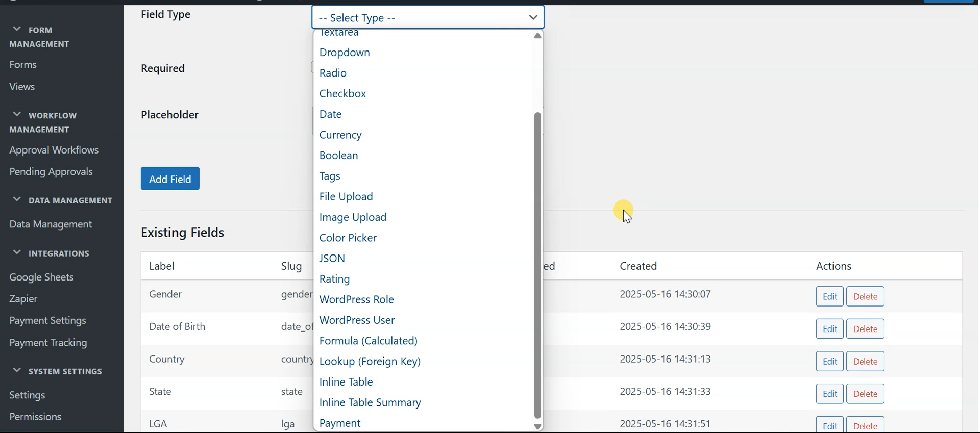Choose Image Upload field type
Screen dimensions: 980x433
(423, 217)
